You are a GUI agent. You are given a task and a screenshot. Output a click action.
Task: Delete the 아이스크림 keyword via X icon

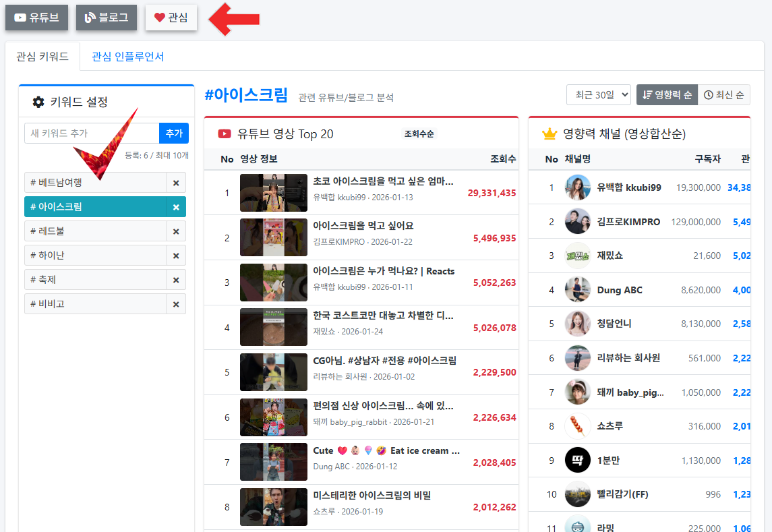176,207
